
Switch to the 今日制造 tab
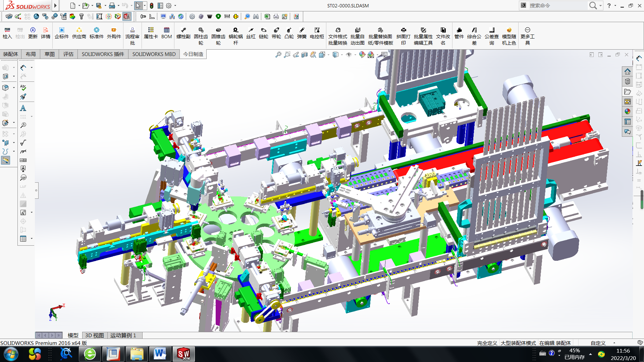(x=193, y=54)
